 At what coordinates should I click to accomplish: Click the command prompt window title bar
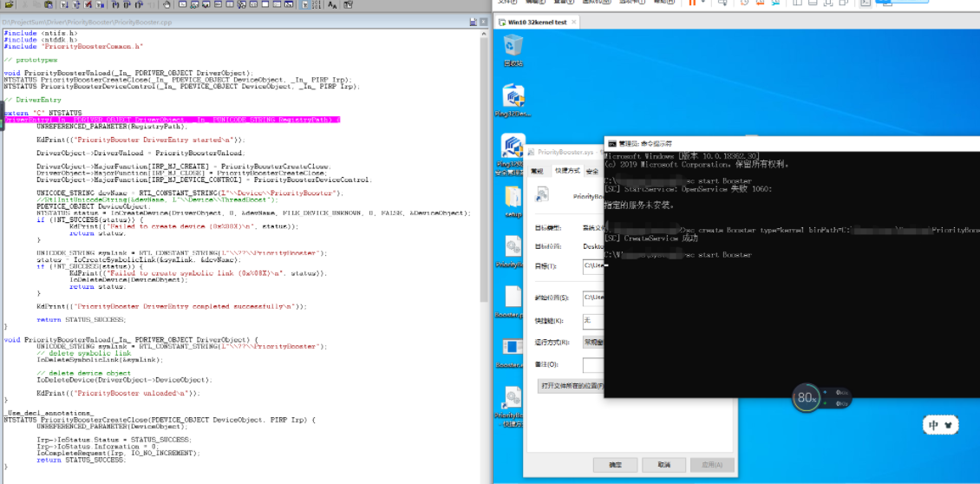click(791, 143)
